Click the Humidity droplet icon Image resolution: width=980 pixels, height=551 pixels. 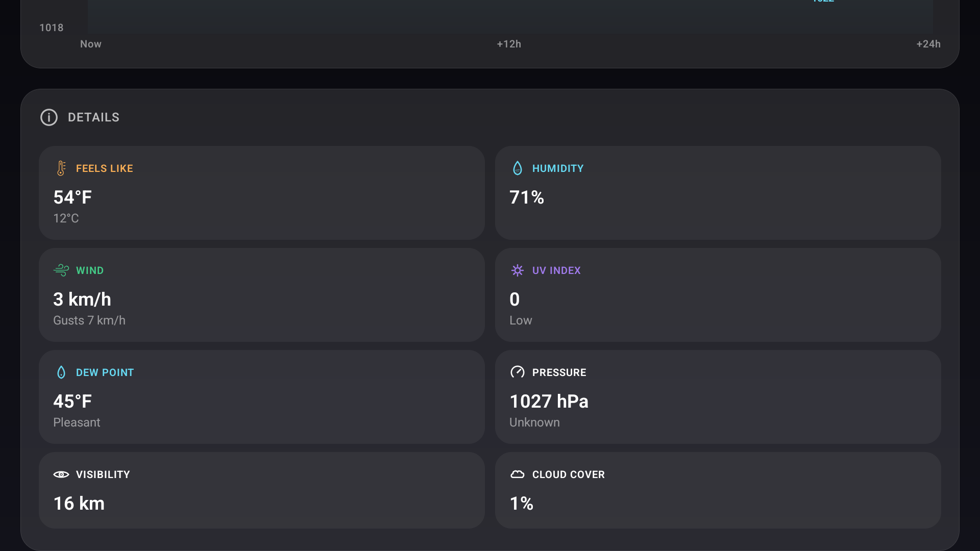pyautogui.click(x=517, y=168)
